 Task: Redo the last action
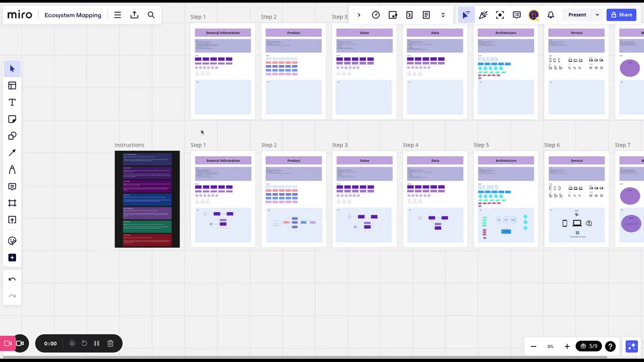(12, 296)
